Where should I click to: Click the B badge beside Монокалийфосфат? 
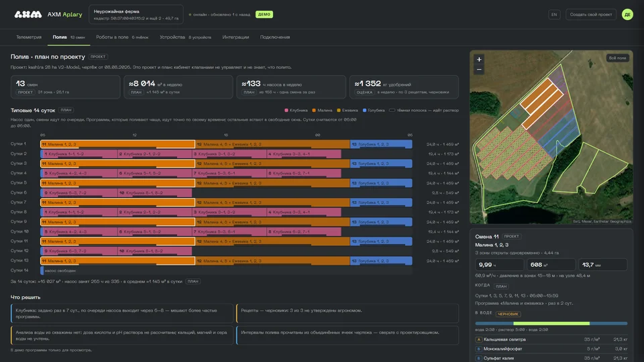click(478, 349)
